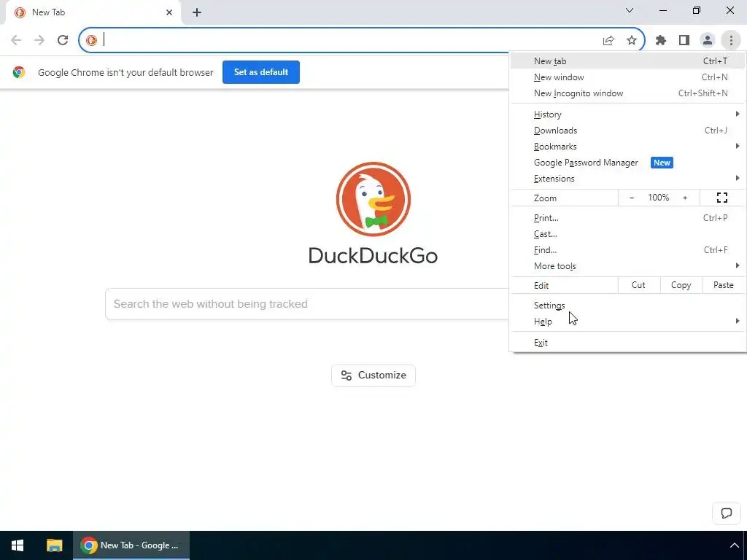Choose Find from menu
Viewport: 747px width, 560px height.
click(627, 250)
